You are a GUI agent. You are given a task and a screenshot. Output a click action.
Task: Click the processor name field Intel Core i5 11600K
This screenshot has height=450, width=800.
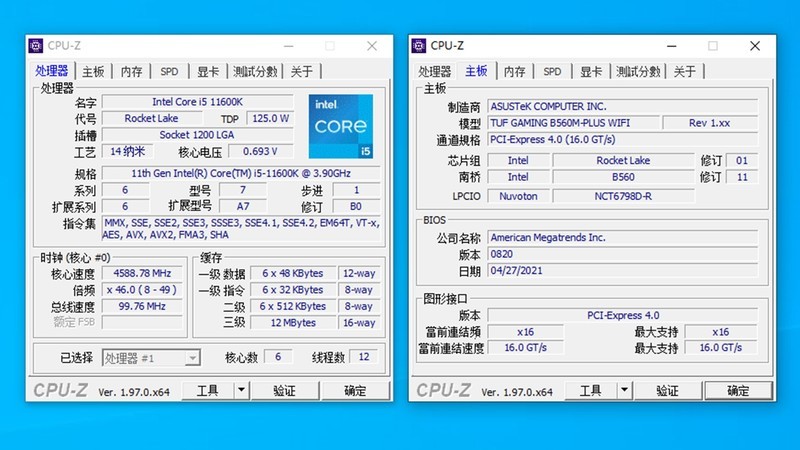click(197, 102)
